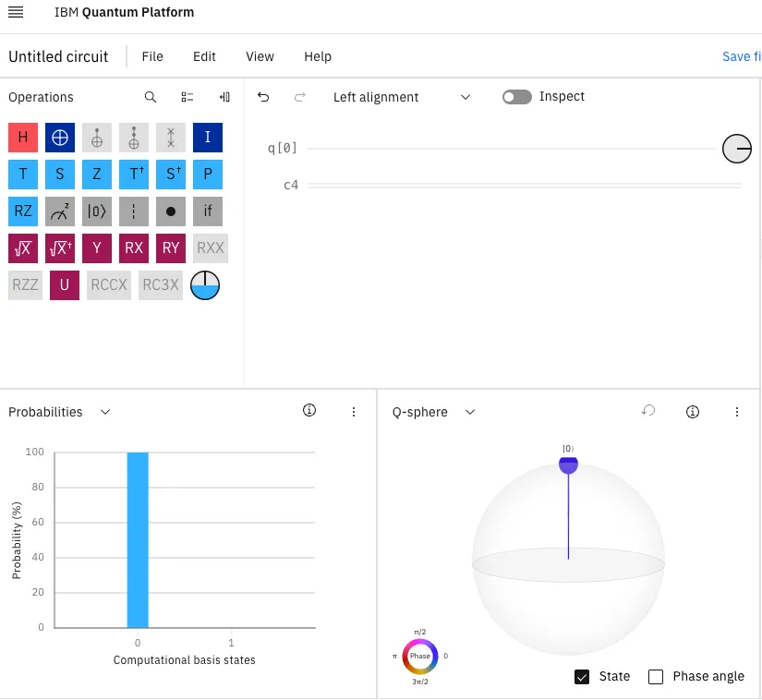
Task: Pick the SWAP gate
Action: (171, 137)
